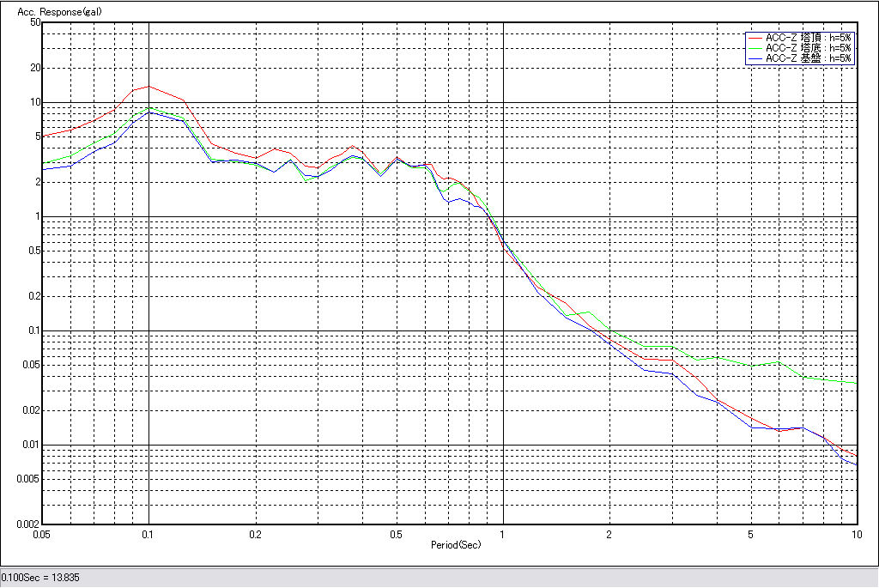This screenshot has height=588, width=879.
Task: Select the ACC-Z 基盤 legend label
Action: [809, 58]
